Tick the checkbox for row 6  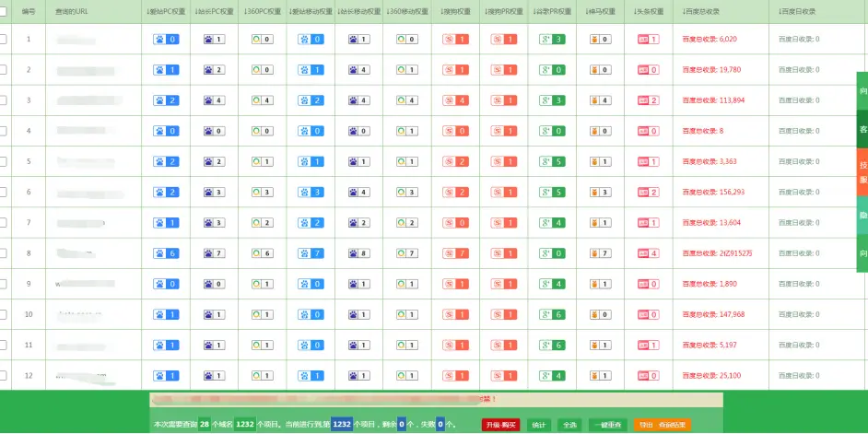pos(3,192)
